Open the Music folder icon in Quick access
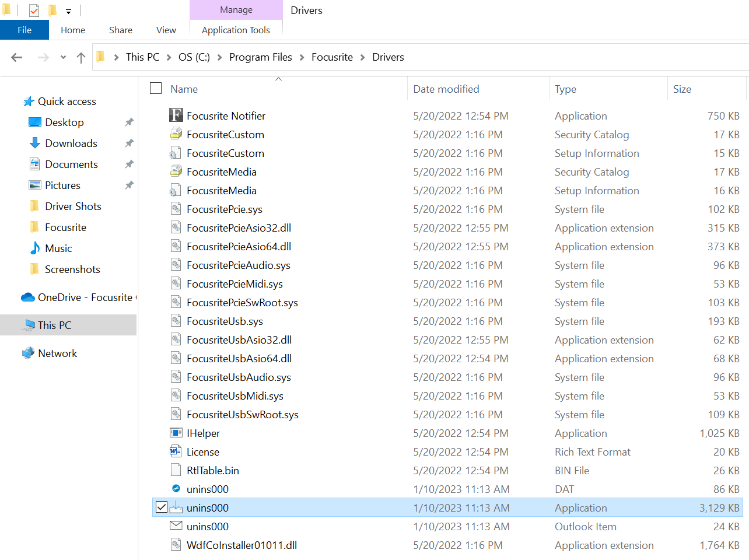 [35, 248]
